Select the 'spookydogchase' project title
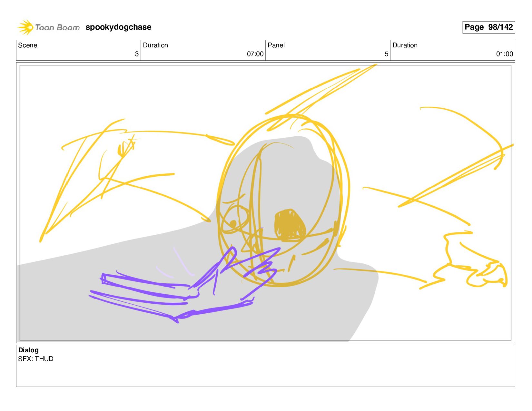532x411 pixels. 118,27
